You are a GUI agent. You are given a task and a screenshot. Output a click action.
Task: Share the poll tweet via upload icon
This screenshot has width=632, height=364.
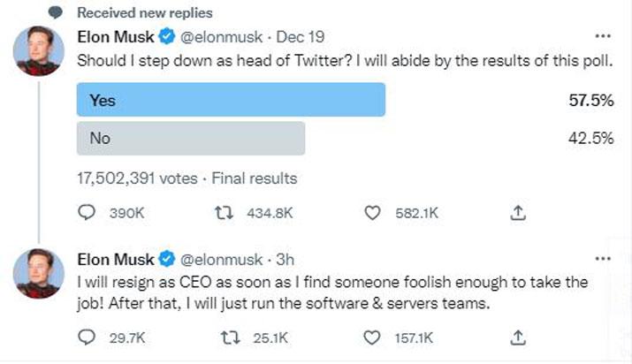pyautogui.click(x=518, y=213)
